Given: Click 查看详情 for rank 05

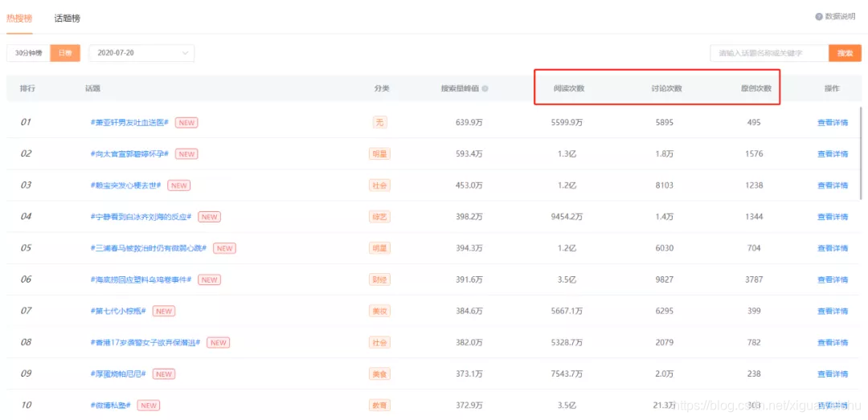Looking at the screenshot, I should [x=833, y=248].
